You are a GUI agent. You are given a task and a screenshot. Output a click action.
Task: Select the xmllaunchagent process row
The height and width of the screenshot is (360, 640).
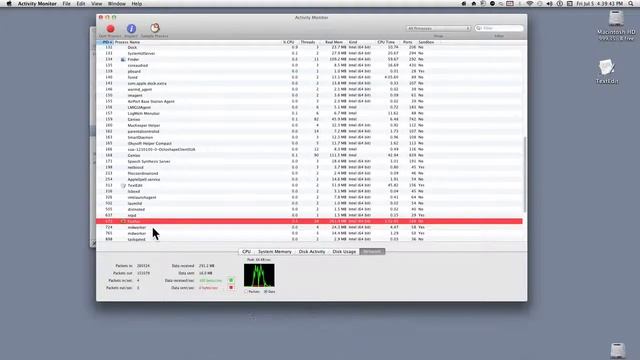pyautogui.click(x=309, y=197)
